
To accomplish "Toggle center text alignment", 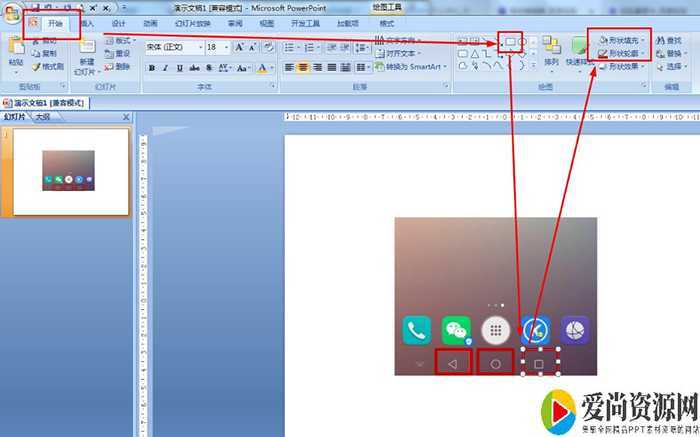I will tap(302, 68).
